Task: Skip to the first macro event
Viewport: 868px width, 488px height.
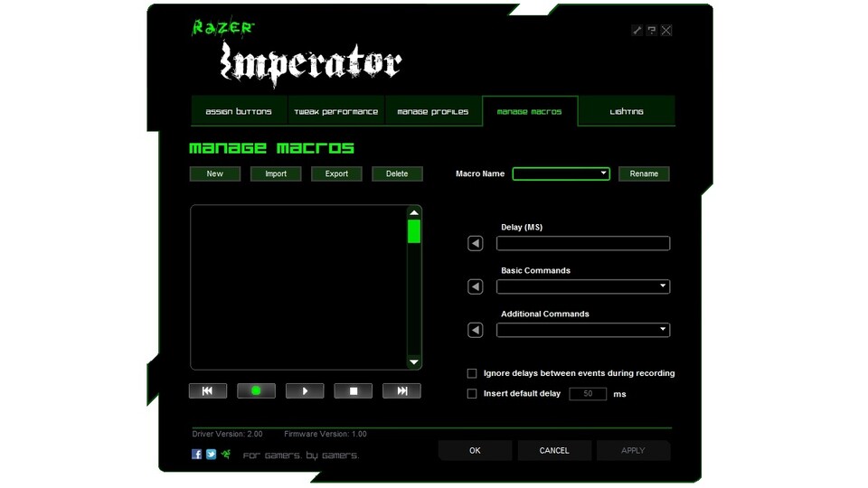Action: (207, 391)
